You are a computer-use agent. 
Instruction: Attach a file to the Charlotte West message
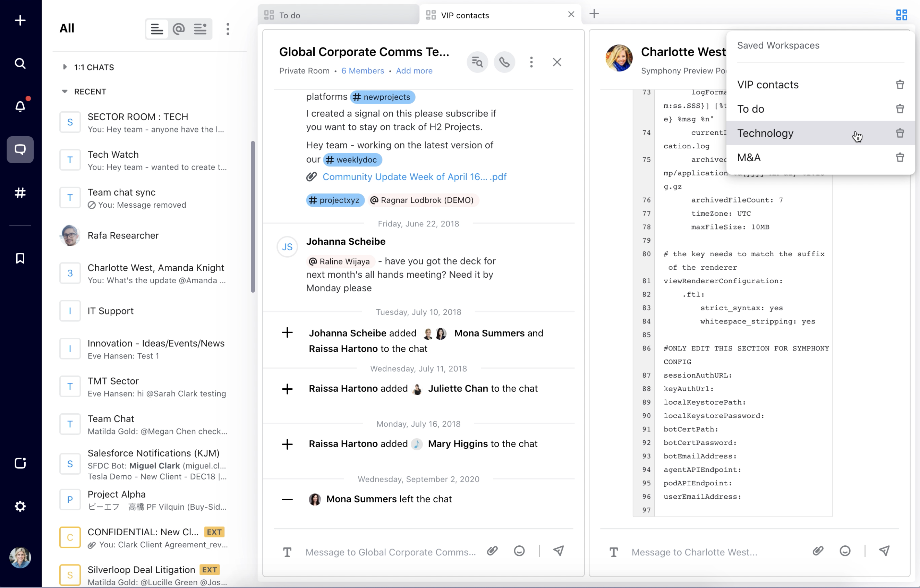[818, 551]
